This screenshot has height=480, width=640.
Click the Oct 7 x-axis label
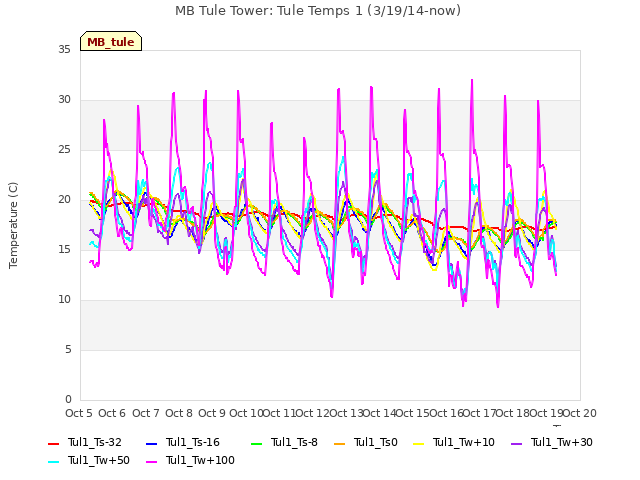click(x=145, y=413)
